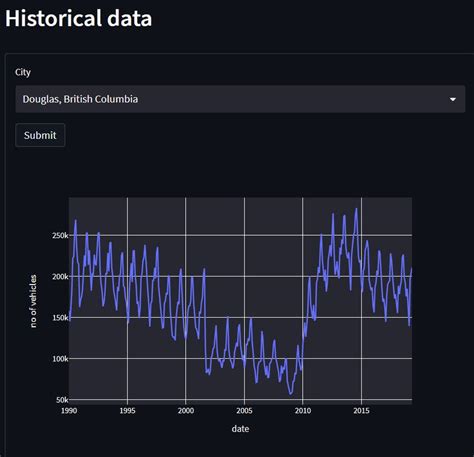474x457 pixels.
Task: Click the 200k y-axis tick label
Action: 60,277
